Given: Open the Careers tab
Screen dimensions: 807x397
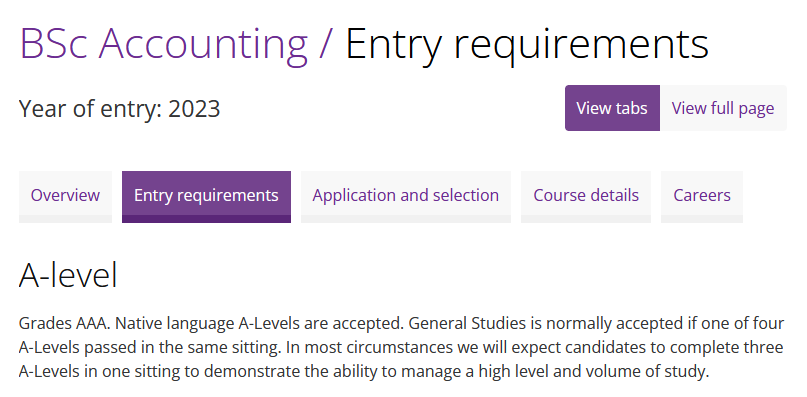Looking at the screenshot, I should point(702,196).
